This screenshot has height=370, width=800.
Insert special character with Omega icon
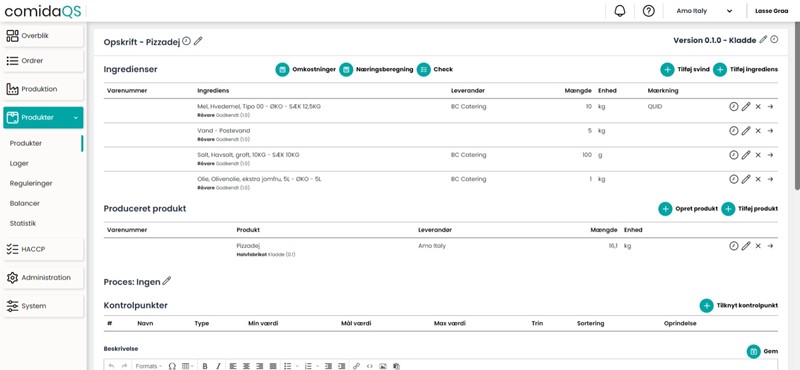[x=172, y=366]
